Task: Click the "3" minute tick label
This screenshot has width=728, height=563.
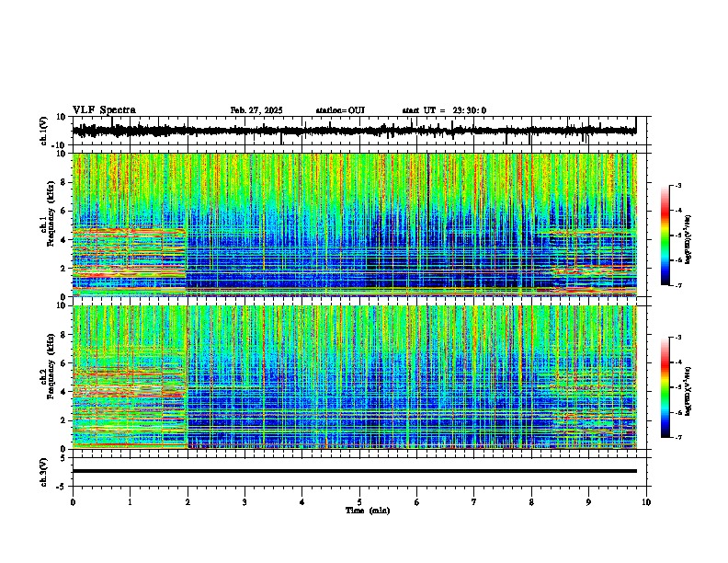Action: pyautogui.click(x=245, y=502)
